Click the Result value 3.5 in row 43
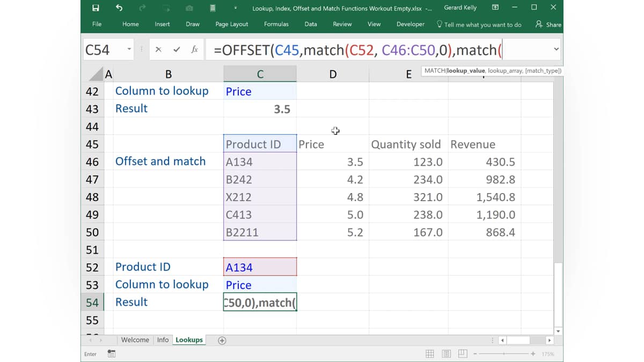The width and height of the screenshot is (644, 362). 260,109
